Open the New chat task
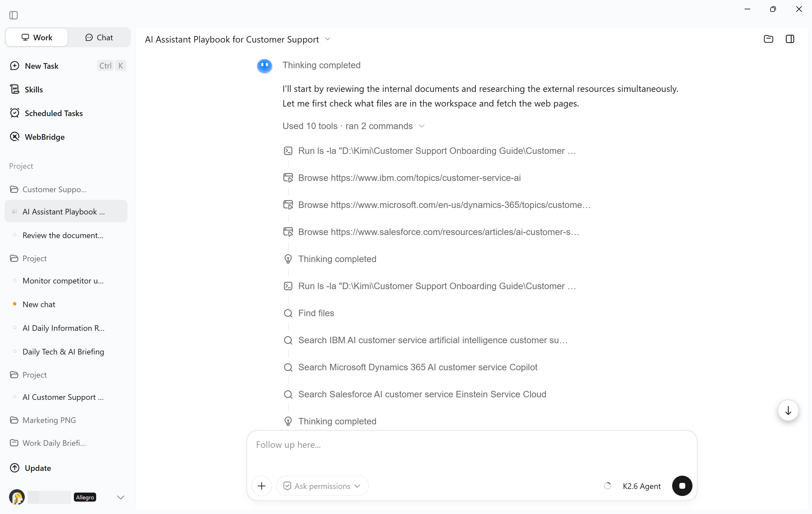The width and height of the screenshot is (812, 514). [66, 304]
